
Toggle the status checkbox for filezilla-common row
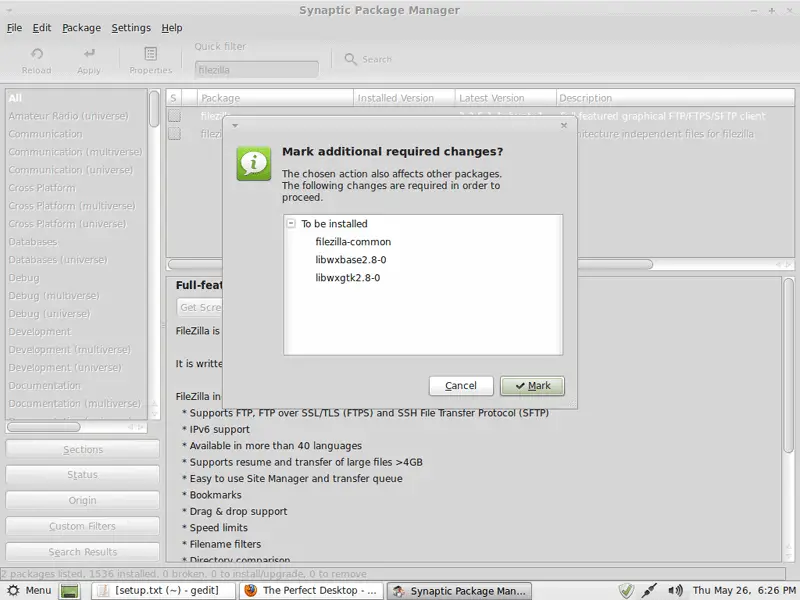pos(174,134)
